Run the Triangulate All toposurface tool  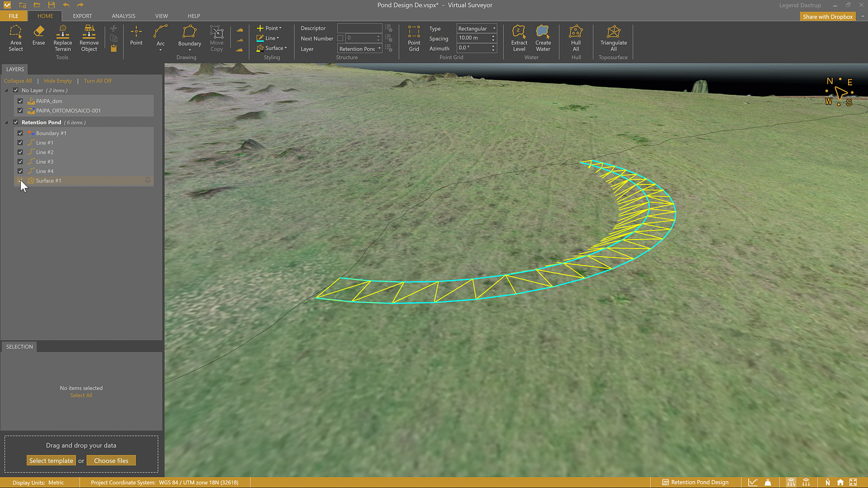coord(613,38)
